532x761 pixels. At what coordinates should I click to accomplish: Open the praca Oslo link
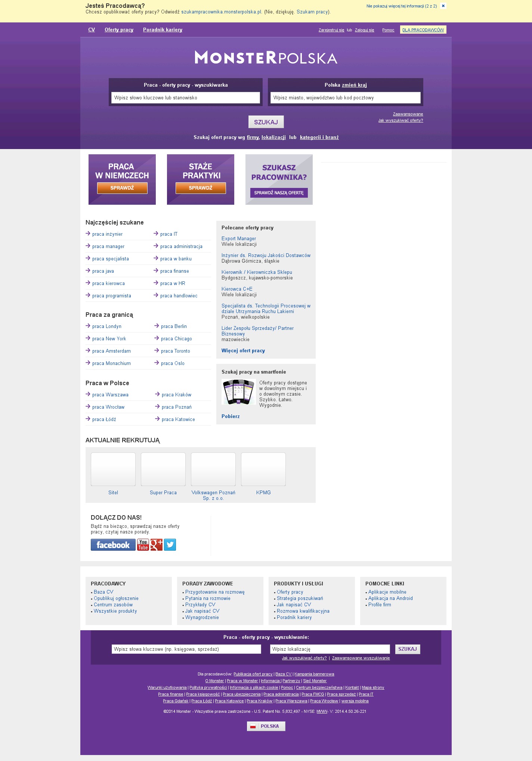173,364
